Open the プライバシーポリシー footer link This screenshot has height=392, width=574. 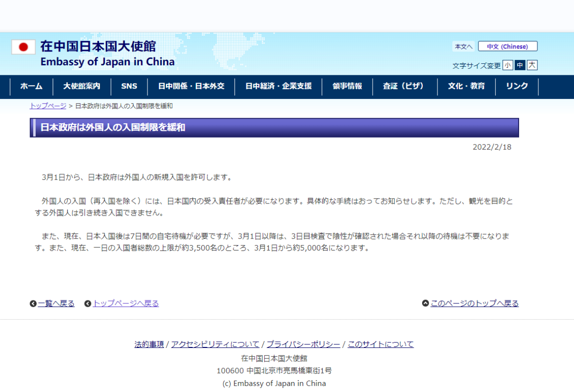click(x=303, y=343)
